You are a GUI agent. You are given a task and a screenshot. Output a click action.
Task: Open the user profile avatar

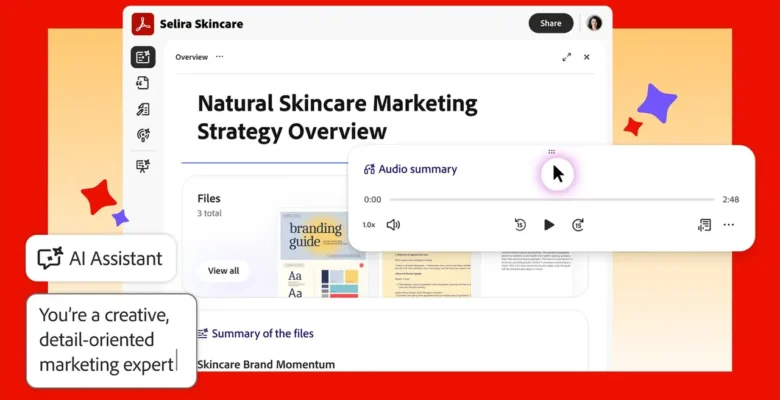pos(594,23)
